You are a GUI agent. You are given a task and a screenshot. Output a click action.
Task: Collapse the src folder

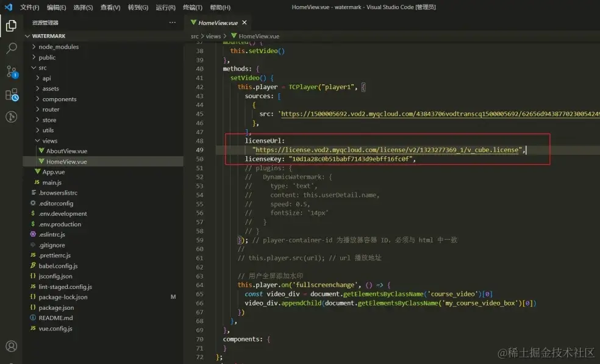34,67
